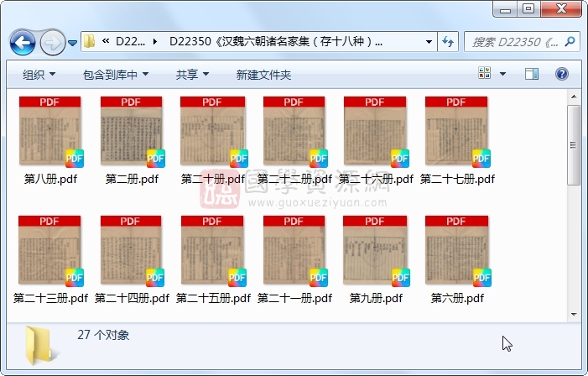Change view with the view icon
This screenshot has width=588, height=376.
[485, 73]
